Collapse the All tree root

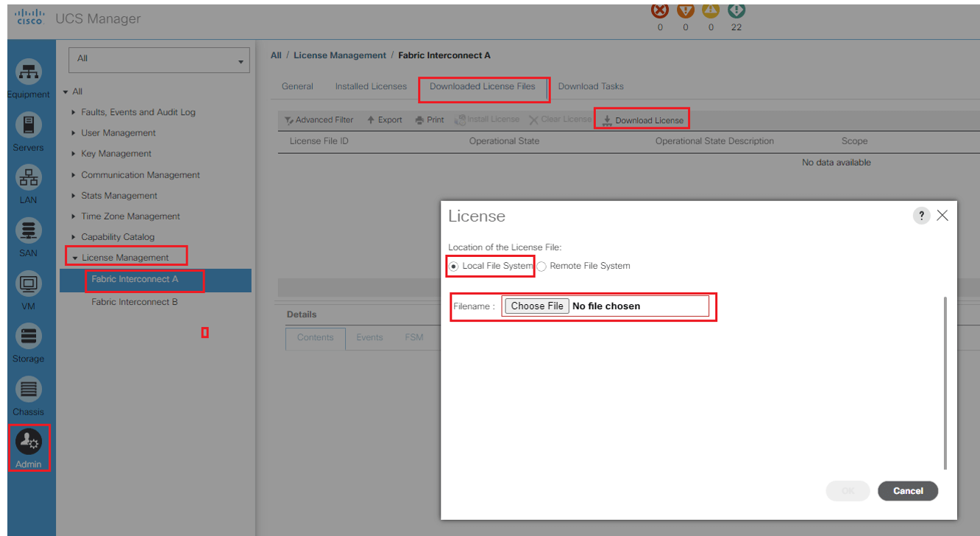tap(65, 92)
